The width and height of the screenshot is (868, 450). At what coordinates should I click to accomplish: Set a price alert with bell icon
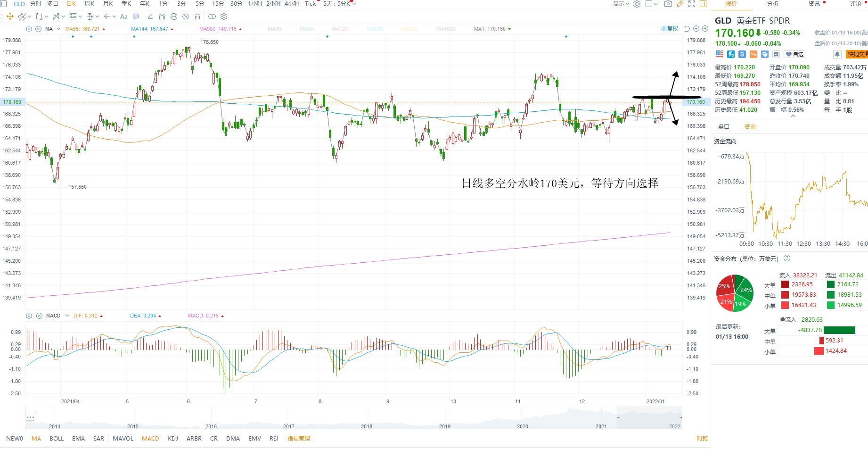point(837,54)
